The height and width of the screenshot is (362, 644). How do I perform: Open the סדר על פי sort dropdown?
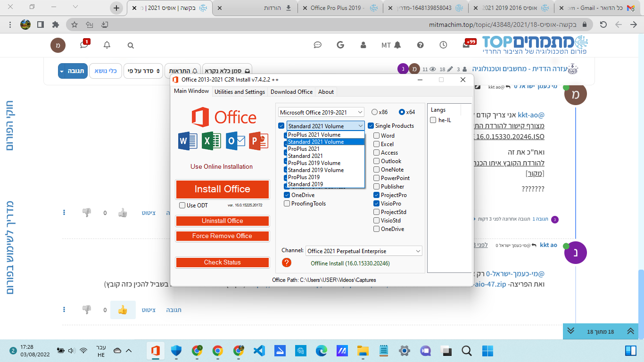pos(143,71)
